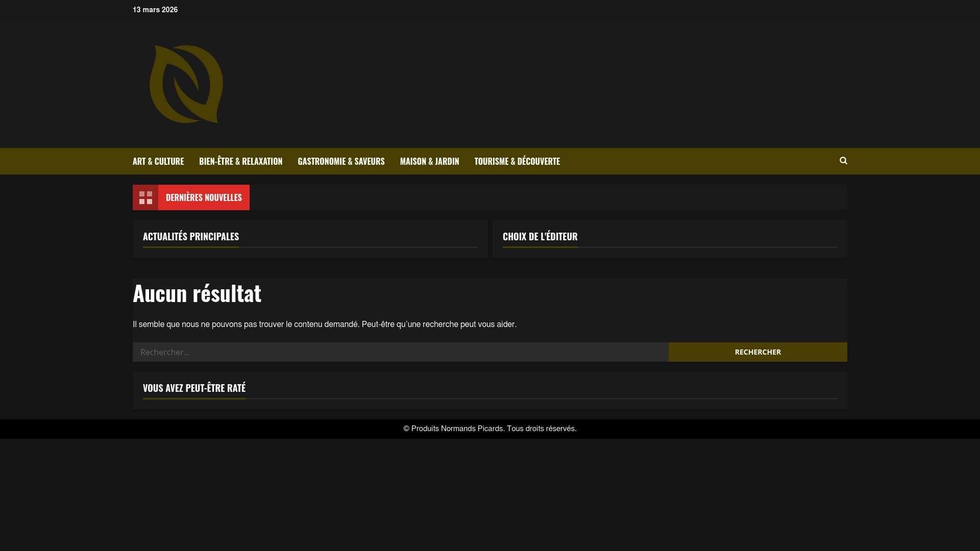
Task: Click the 'Il semble que nous ne pouvons' message
Action: coord(325,324)
